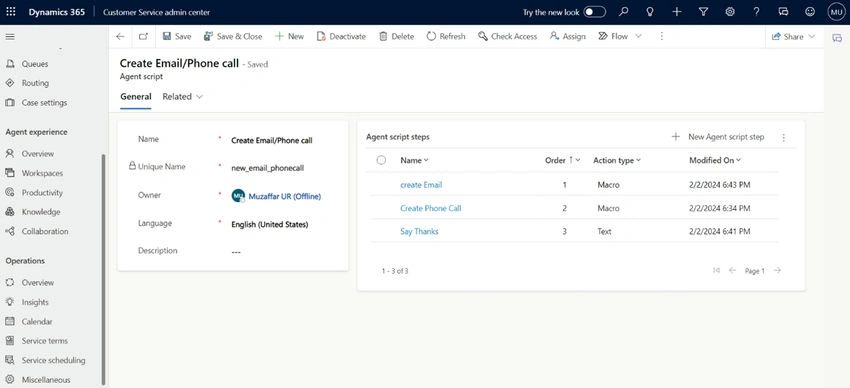Viewport: 850px width, 388px height.
Task: Open owner Muzaffar UR (Offline) link
Action: pyautogui.click(x=285, y=196)
